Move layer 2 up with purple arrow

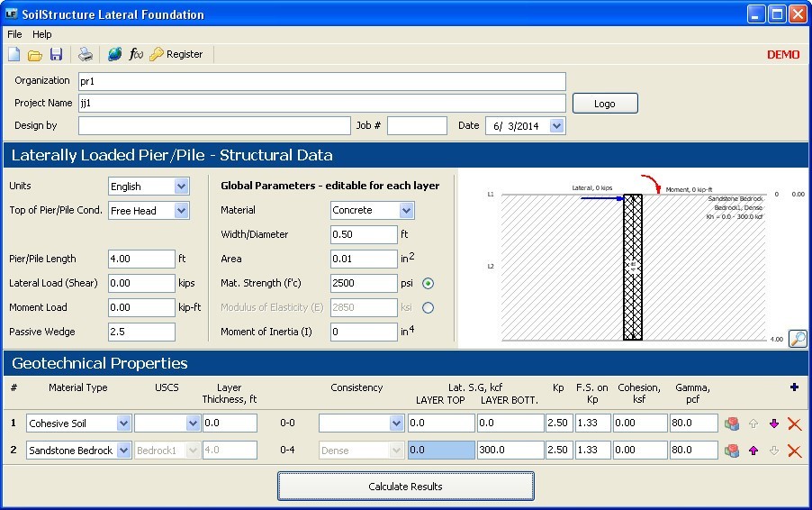click(x=753, y=451)
